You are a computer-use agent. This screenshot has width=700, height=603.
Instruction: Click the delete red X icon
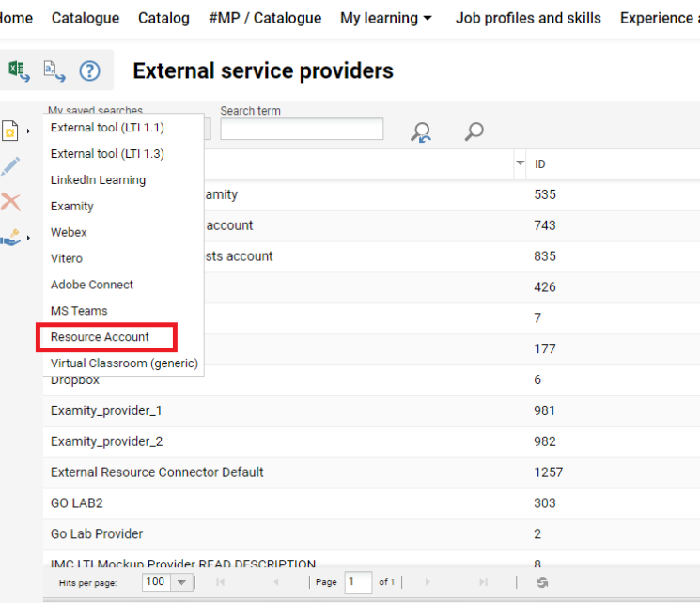click(10, 202)
